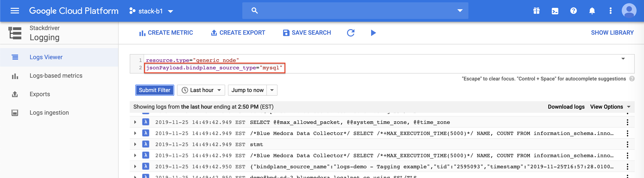The height and width of the screenshot is (178, 644).
Task: Expand the search bar dropdown arrow
Action: click(x=460, y=10)
